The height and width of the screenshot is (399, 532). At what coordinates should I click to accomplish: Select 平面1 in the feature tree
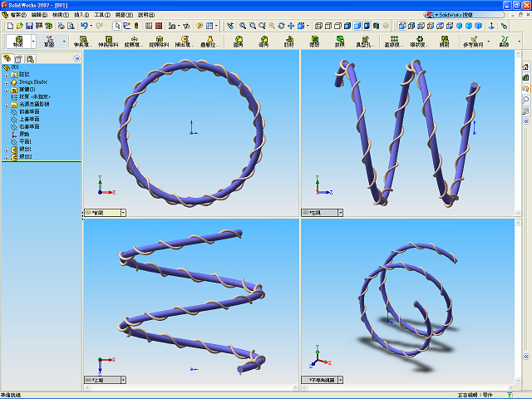click(21, 141)
